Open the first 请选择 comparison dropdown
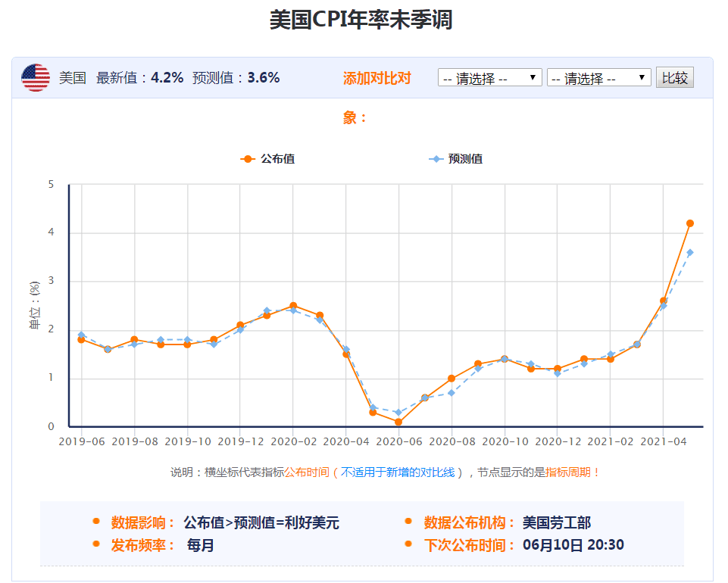Screen dimensions: 728x583 [489, 77]
